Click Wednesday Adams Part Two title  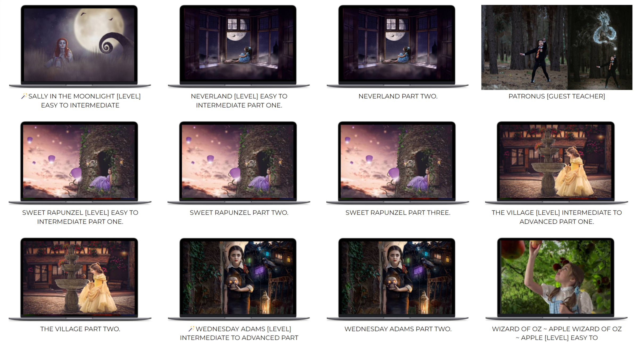(398, 329)
